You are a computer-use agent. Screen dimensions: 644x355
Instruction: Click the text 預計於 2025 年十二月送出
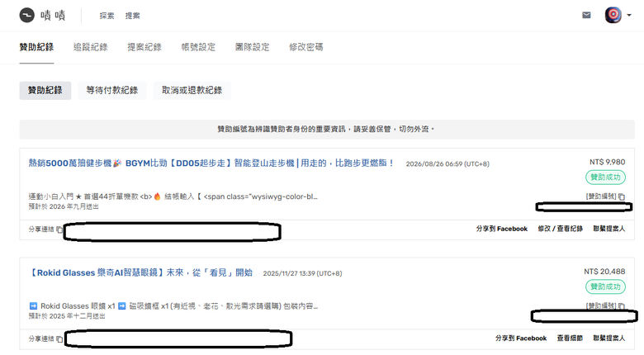click(67, 316)
